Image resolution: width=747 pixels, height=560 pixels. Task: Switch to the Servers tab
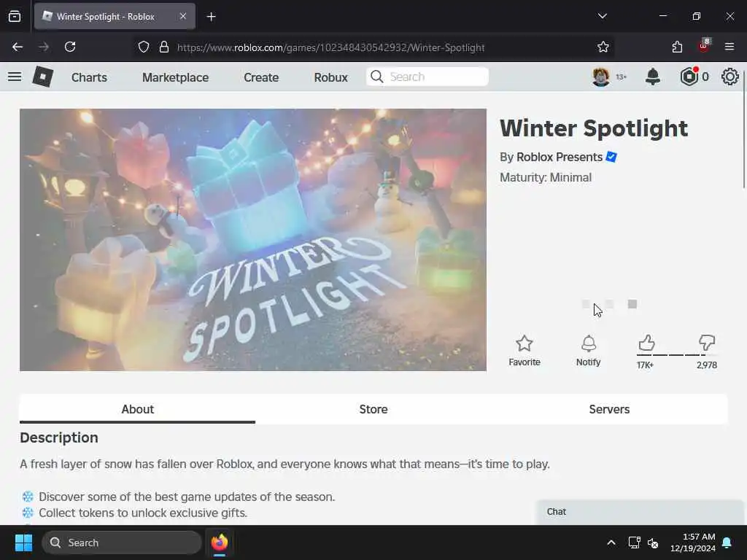click(609, 409)
